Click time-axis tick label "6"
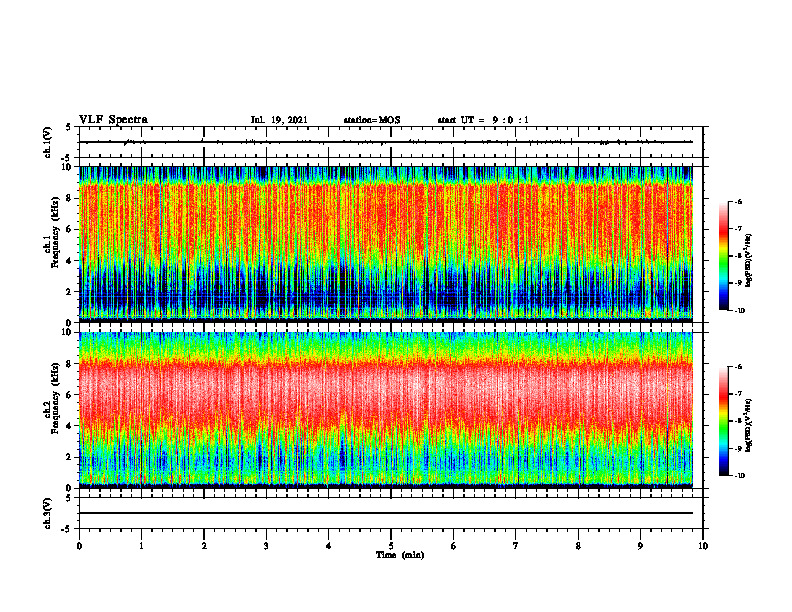The width and height of the screenshot is (792, 612). [x=454, y=546]
